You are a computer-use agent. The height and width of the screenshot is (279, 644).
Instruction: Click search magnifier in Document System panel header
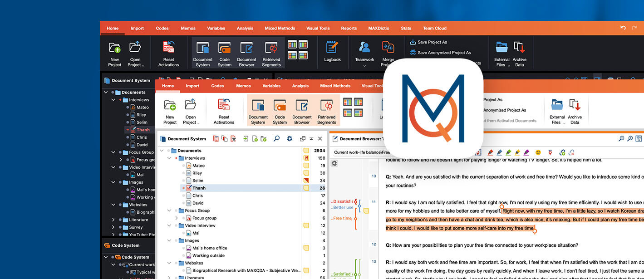coord(276,139)
